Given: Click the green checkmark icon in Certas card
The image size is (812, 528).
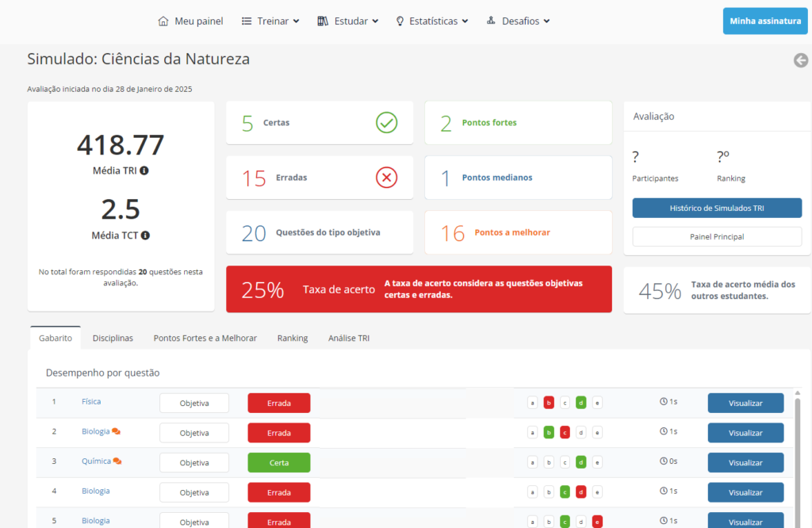Looking at the screenshot, I should click(386, 123).
